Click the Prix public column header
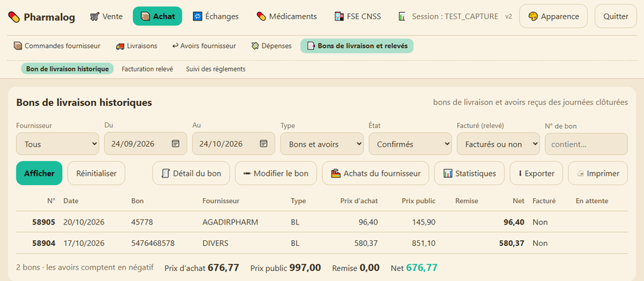The height and width of the screenshot is (281, 644). coord(419,201)
